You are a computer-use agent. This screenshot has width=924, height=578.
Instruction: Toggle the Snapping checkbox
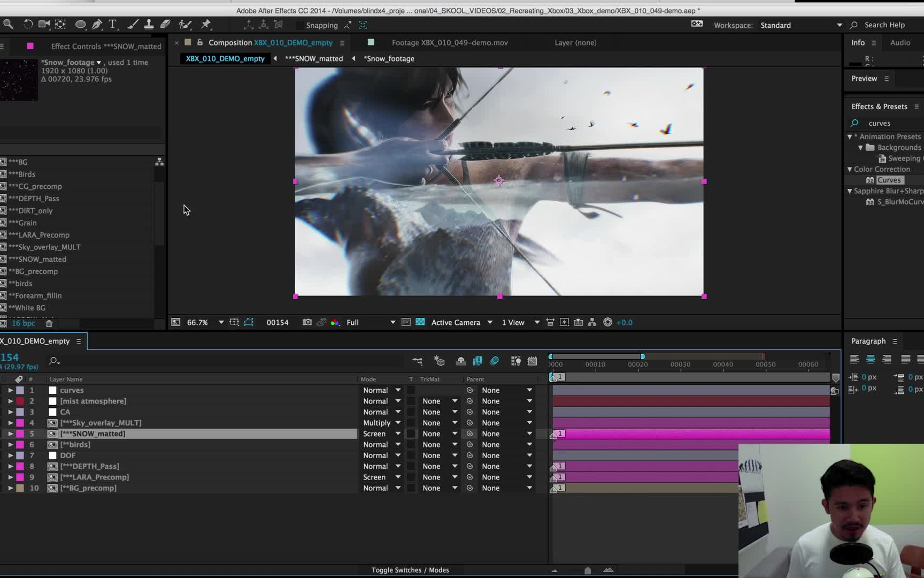[x=299, y=25]
